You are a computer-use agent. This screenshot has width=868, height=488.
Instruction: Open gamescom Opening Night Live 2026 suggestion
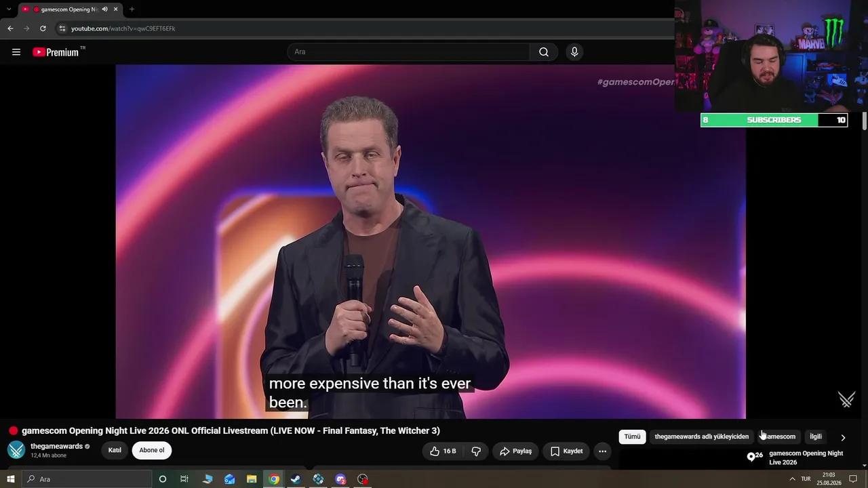click(806, 457)
